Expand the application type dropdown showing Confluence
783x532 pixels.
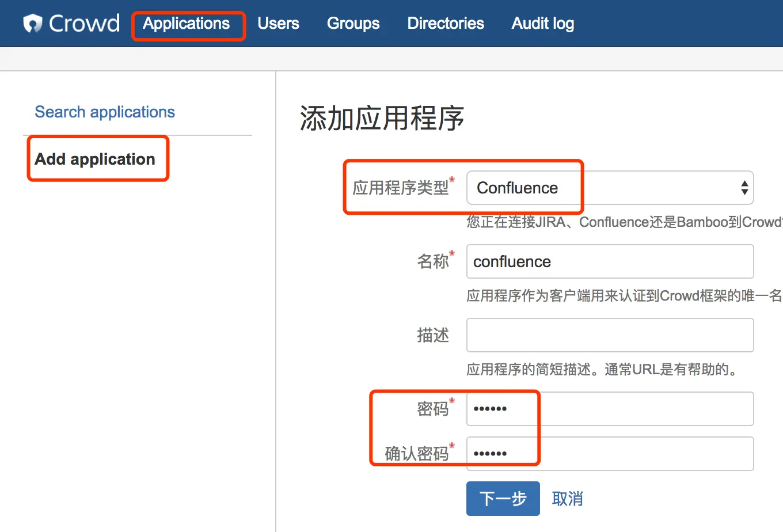pos(609,188)
